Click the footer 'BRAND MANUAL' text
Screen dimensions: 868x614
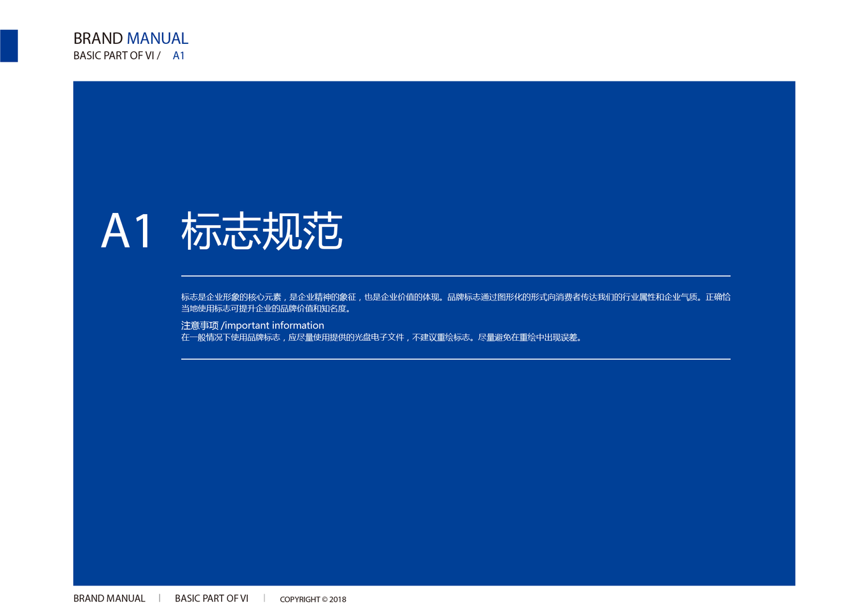[109, 598]
